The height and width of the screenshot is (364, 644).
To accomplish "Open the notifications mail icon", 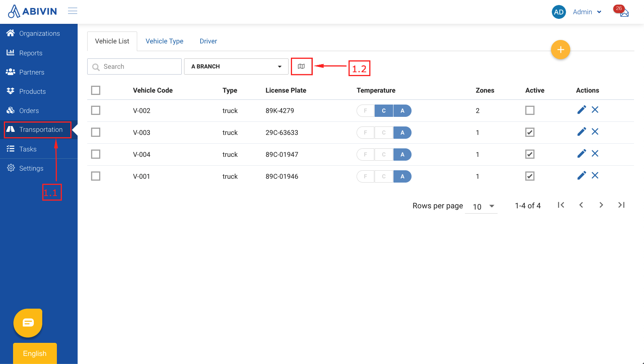I will pos(624,13).
